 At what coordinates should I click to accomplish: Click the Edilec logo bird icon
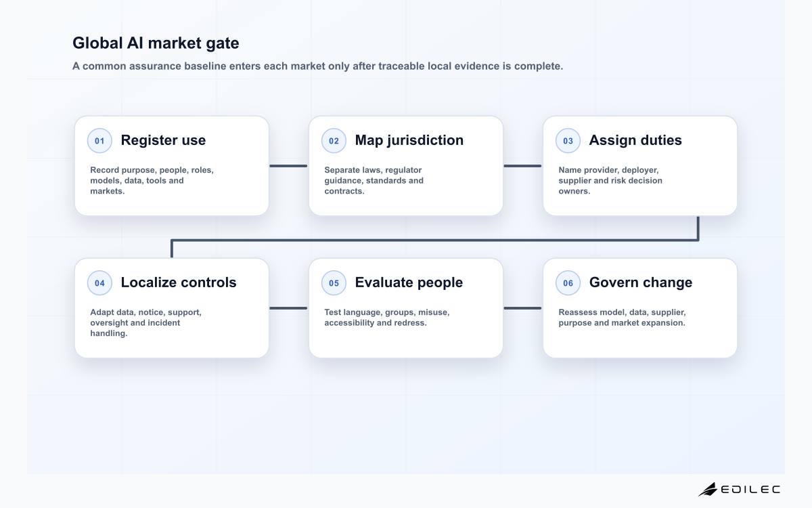click(x=708, y=489)
